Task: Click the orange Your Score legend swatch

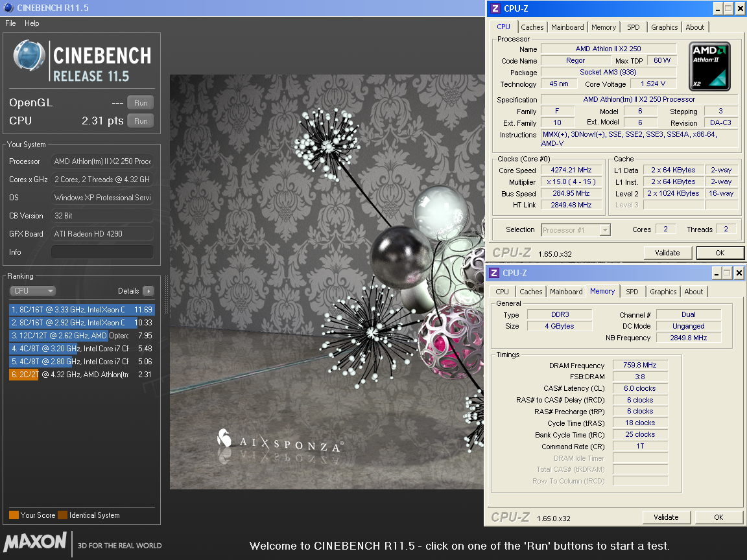Action: point(14,515)
